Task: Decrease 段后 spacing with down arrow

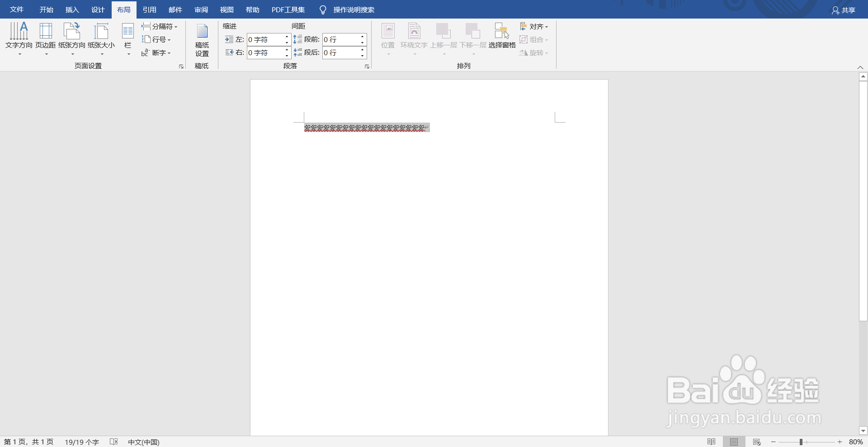Action: (363, 56)
